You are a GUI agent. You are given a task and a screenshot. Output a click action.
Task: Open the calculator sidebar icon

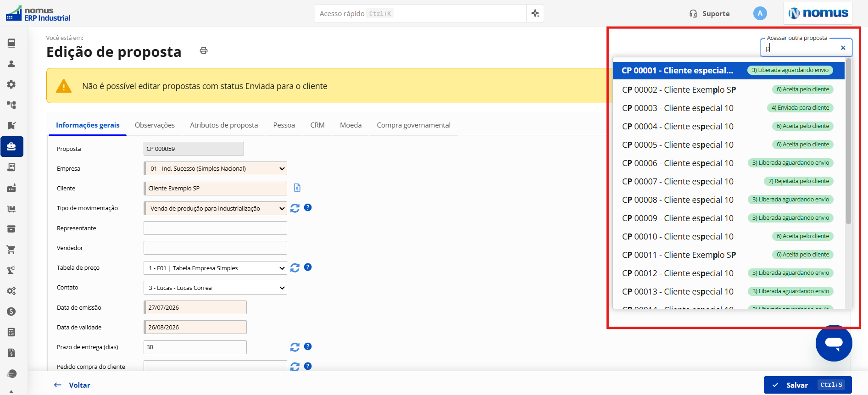(x=11, y=332)
